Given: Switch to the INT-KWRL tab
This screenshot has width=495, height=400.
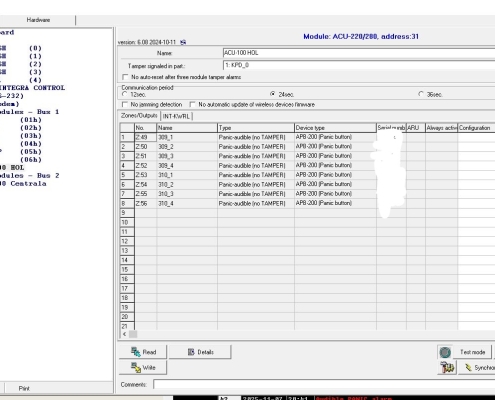Looking at the screenshot, I should (x=176, y=116).
